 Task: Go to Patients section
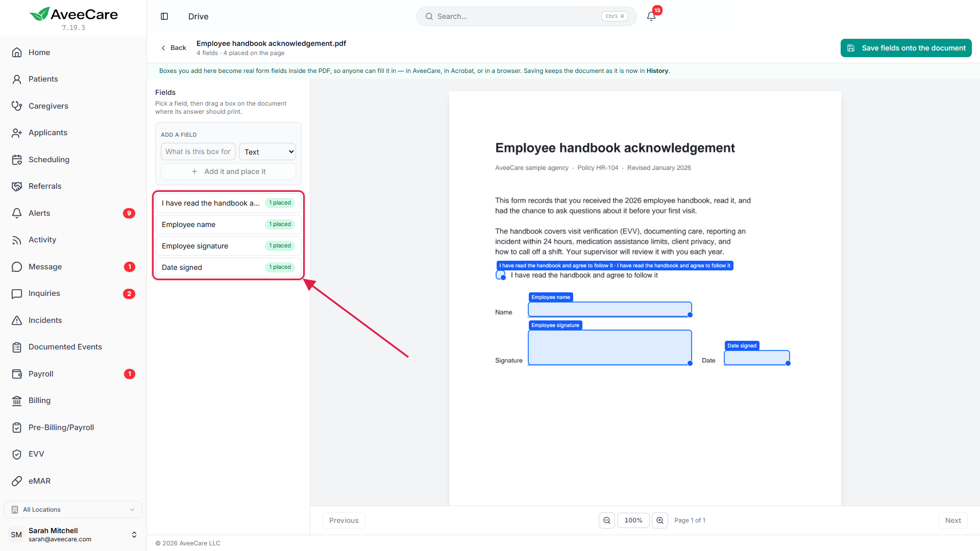[x=73, y=79]
